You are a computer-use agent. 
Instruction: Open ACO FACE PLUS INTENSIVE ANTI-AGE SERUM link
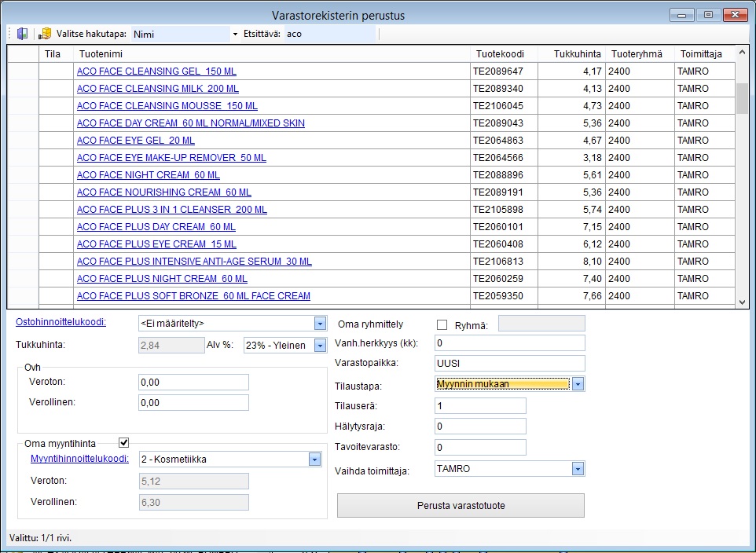194,262
